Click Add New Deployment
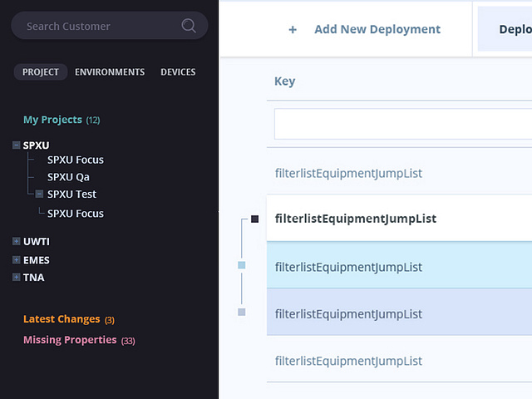Screen dimensions: 532x399 [377, 30]
